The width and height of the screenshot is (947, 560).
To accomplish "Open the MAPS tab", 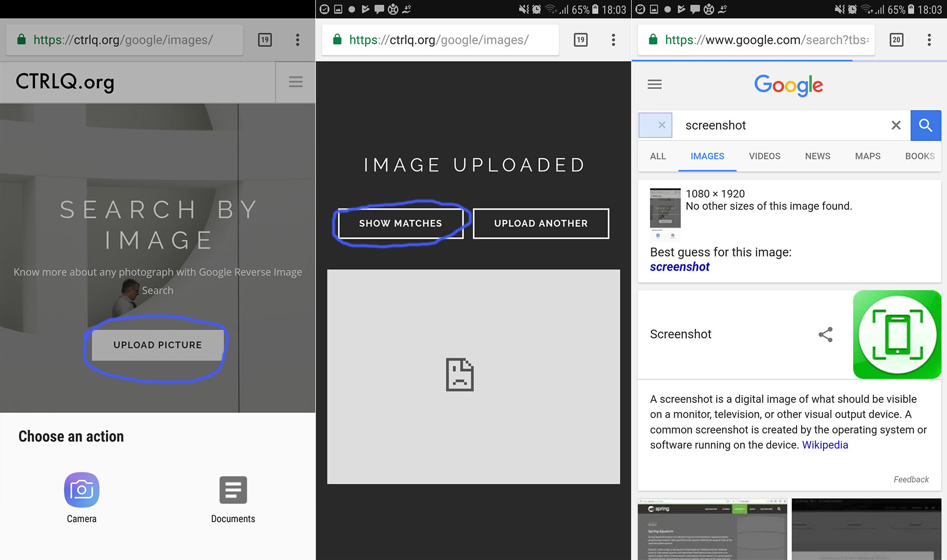I will click(868, 156).
